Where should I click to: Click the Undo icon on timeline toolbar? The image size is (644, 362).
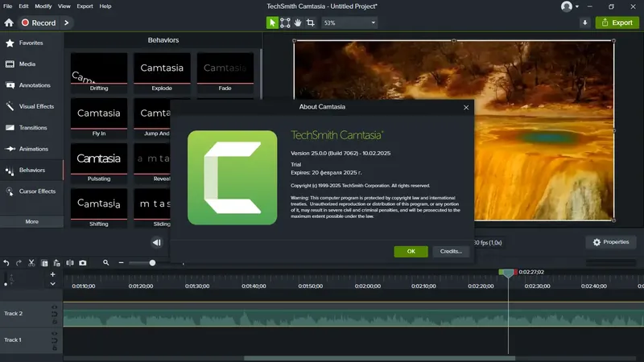coord(6,263)
